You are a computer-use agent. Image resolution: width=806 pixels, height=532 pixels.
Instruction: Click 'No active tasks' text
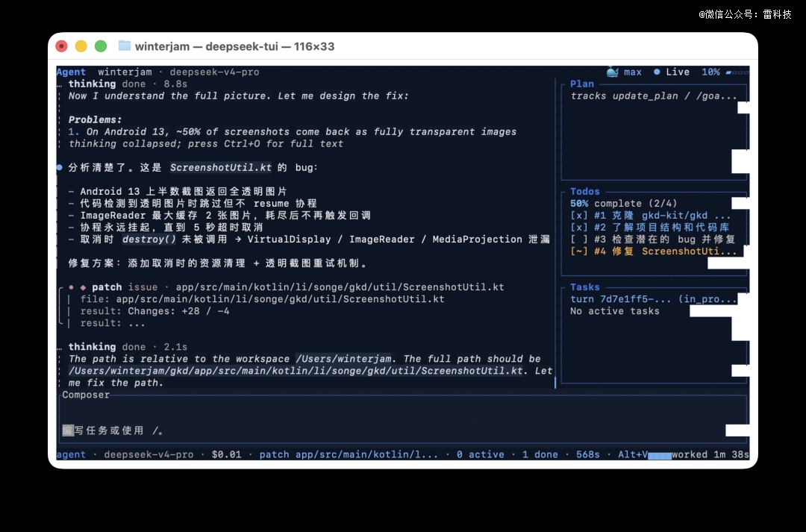615,311
